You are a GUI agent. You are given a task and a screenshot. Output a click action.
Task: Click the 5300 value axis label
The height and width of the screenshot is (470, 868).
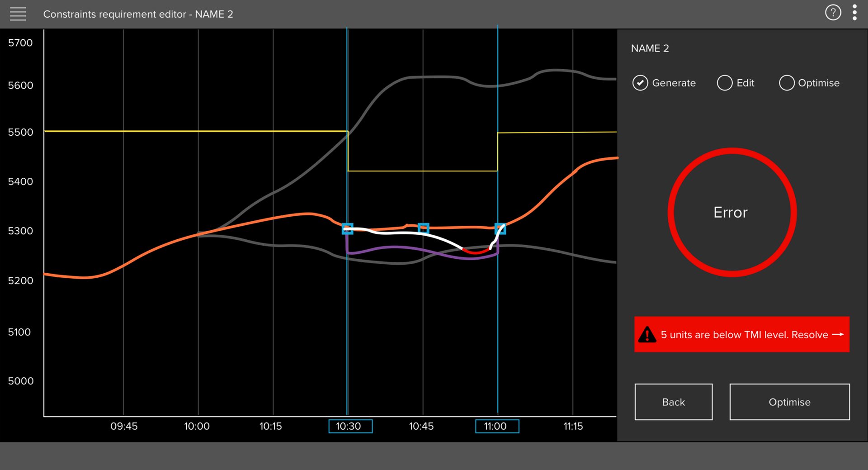coord(20,231)
